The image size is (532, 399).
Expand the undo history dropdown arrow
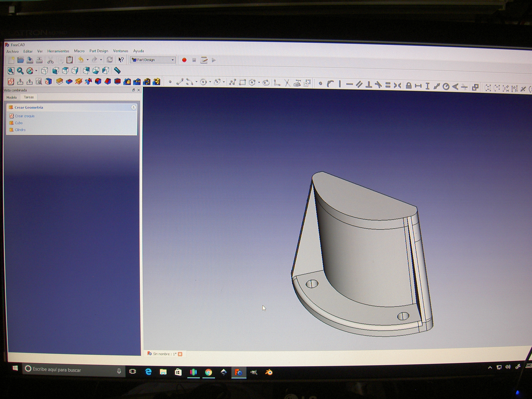tap(88, 60)
